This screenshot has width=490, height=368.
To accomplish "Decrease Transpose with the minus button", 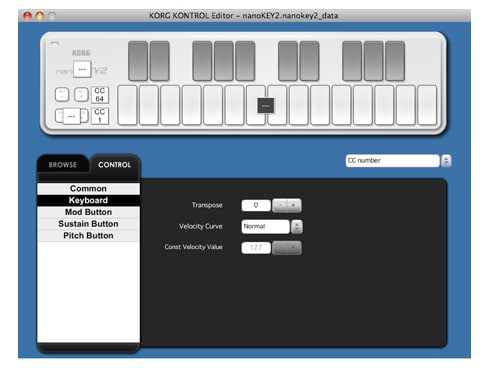I will 280,205.
